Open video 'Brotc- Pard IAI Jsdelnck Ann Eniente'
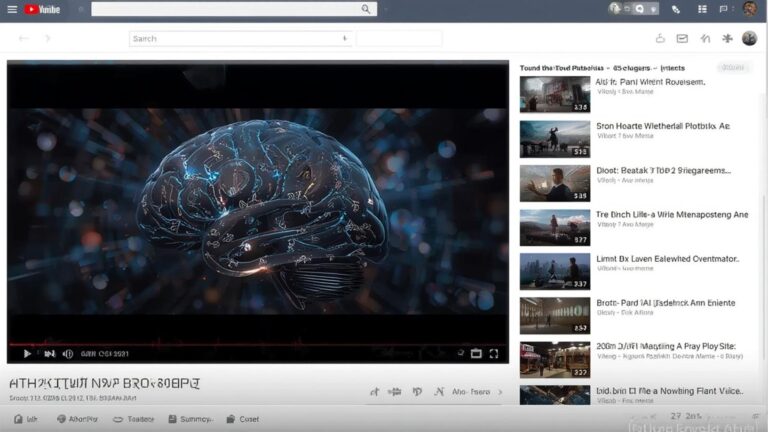Viewport: 768px width, 432px height. pos(666,303)
